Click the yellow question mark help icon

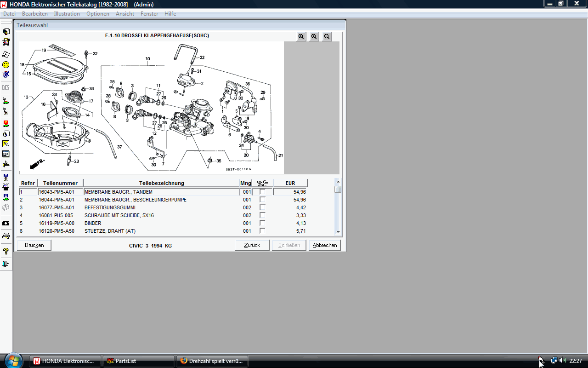(6, 251)
